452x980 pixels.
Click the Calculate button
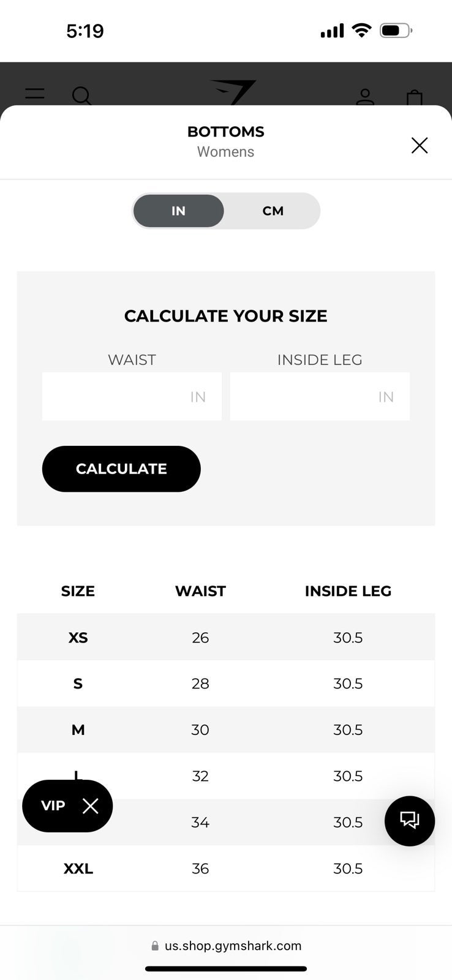point(121,469)
